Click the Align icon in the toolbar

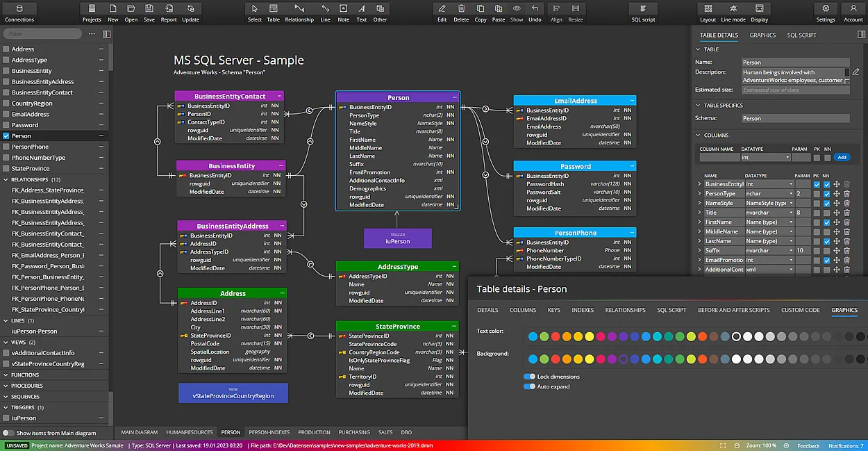(x=556, y=10)
